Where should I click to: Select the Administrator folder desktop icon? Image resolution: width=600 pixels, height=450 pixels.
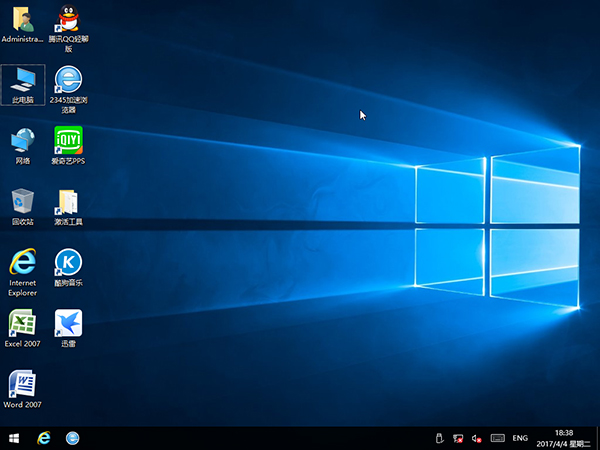(x=22, y=20)
